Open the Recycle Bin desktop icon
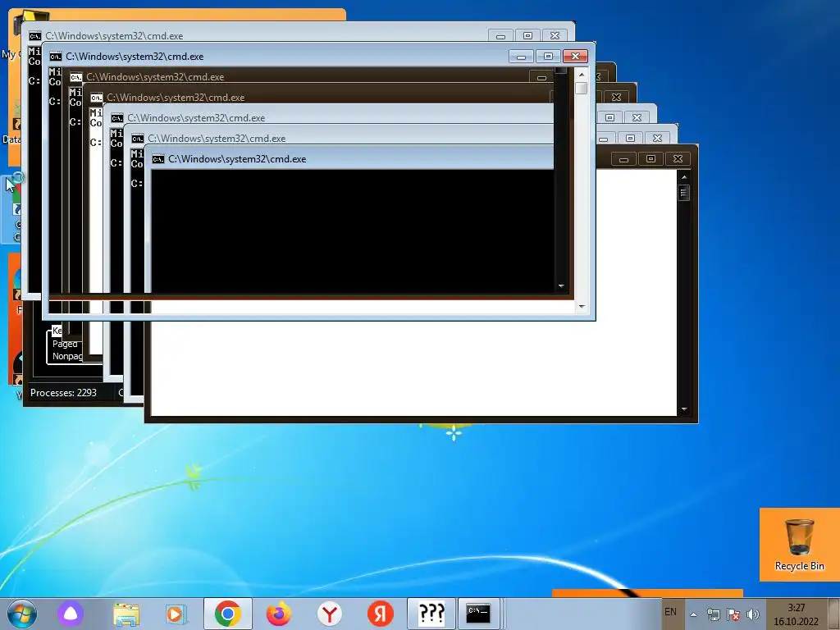This screenshot has width=840, height=630. (x=799, y=545)
